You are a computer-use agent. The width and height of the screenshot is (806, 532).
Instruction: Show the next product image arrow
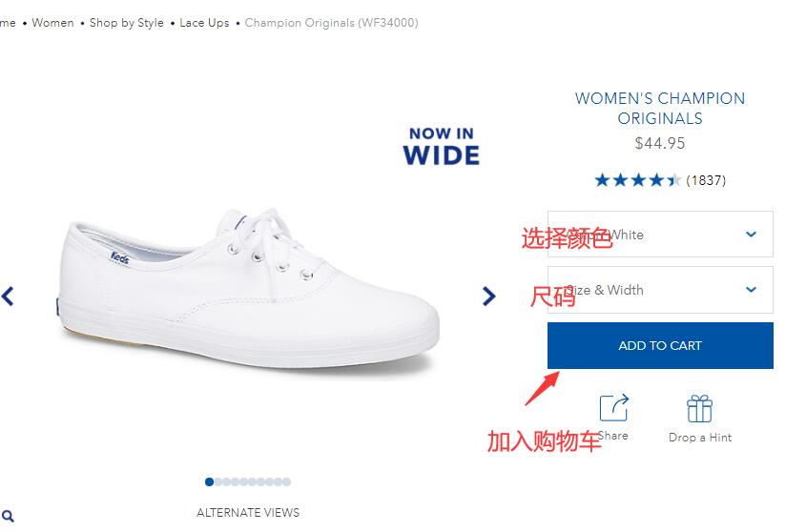click(x=488, y=297)
